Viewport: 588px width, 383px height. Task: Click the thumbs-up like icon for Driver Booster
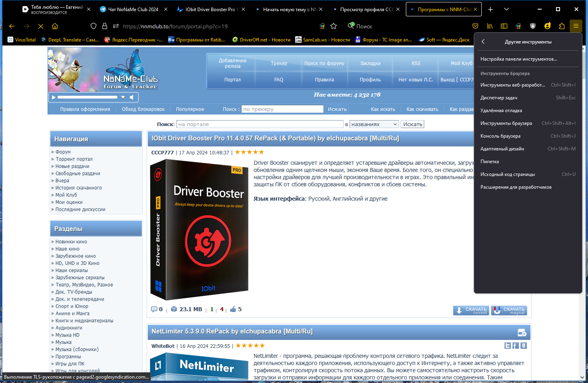[x=233, y=309]
